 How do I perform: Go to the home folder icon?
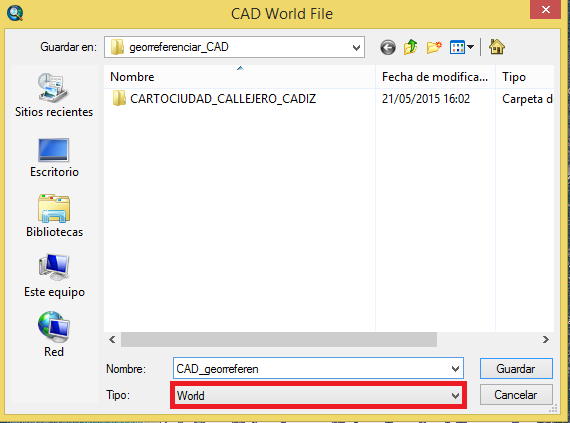[x=497, y=47]
